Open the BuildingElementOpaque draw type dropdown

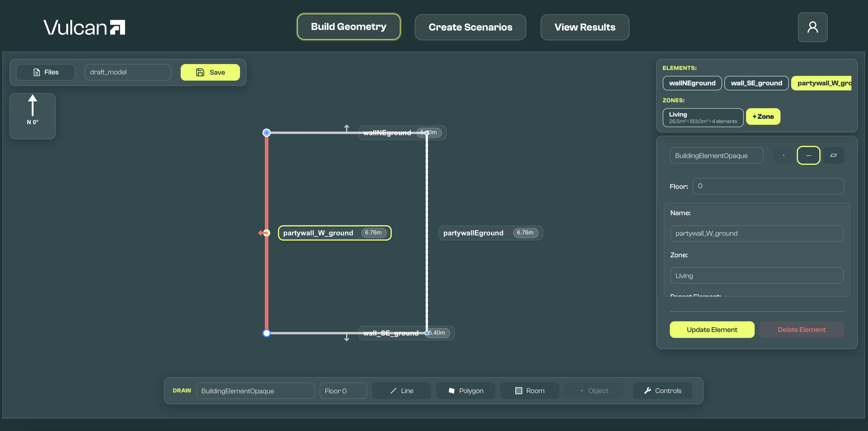(255, 391)
